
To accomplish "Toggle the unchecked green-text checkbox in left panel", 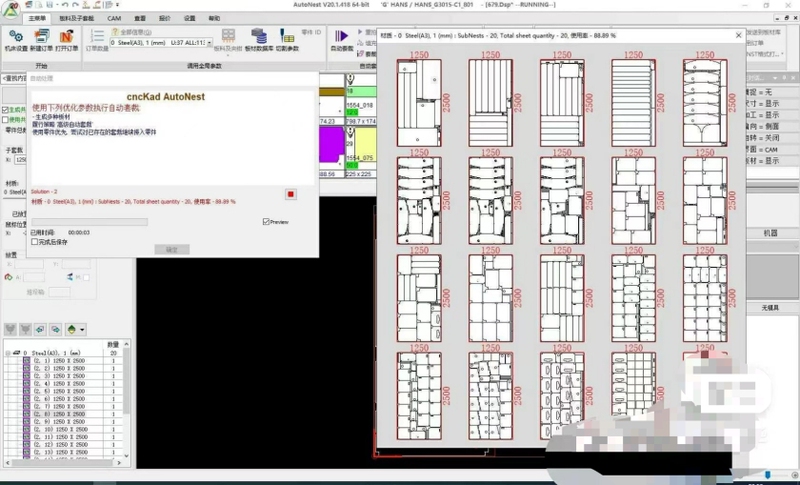I will [5, 120].
